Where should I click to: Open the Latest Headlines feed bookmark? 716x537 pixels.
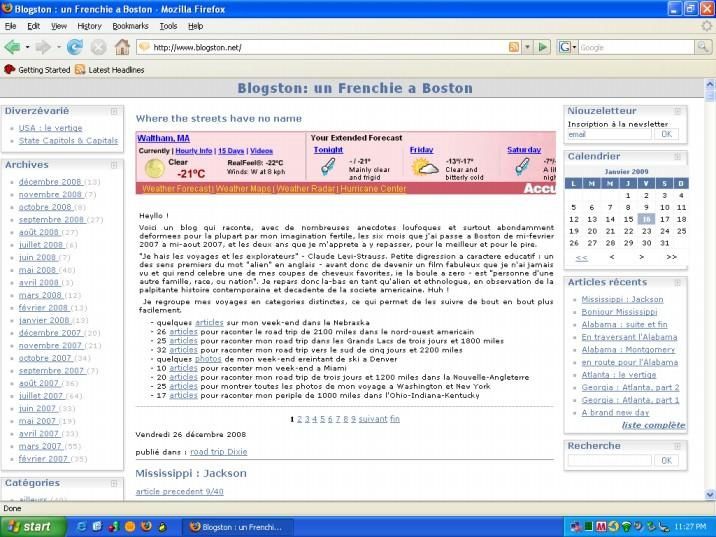110,70
